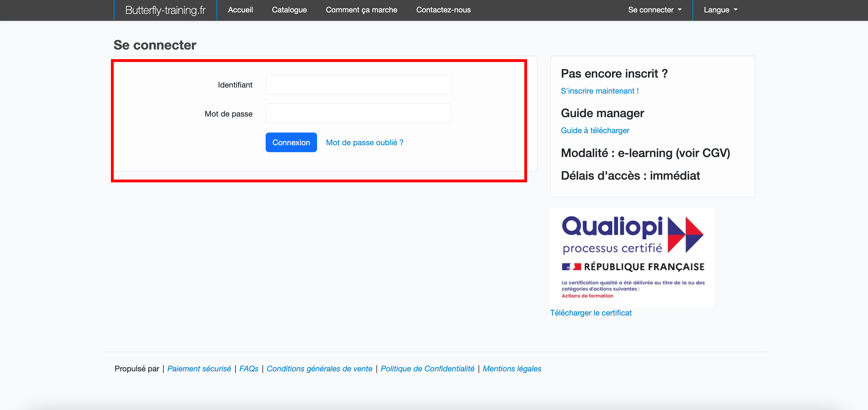The width and height of the screenshot is (868, 410).
Task: Click the Pas encore inscrit heading
Action: click(614, 73)
